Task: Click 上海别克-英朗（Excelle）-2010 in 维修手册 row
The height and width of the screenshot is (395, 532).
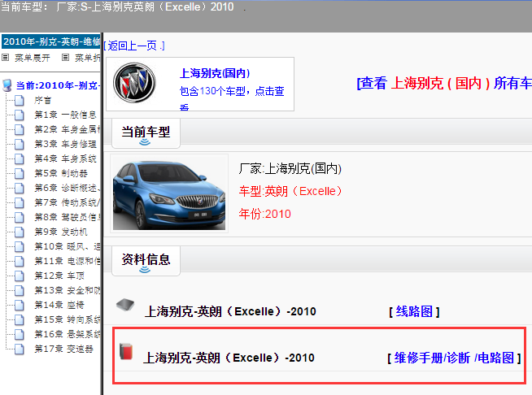Action: 229,358
